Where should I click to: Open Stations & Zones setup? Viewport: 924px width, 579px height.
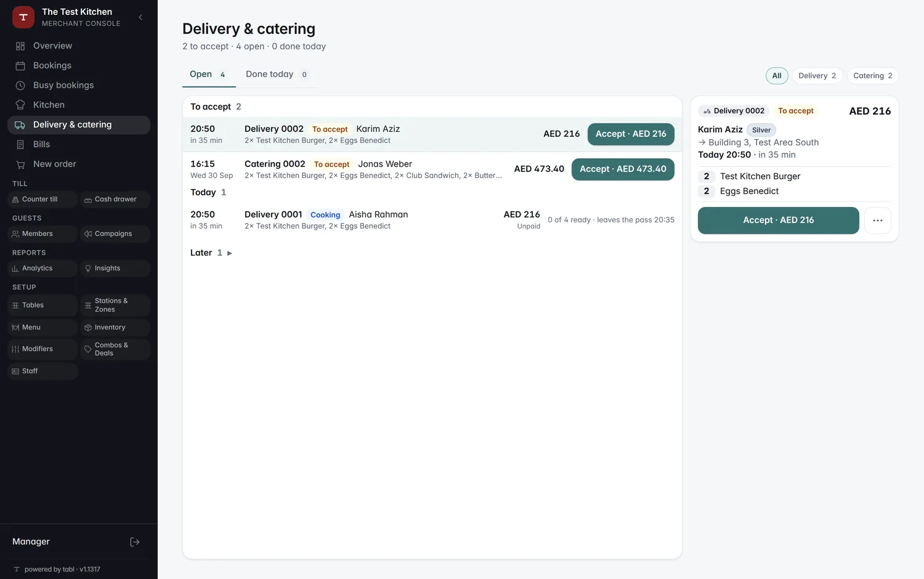(115, 306)
